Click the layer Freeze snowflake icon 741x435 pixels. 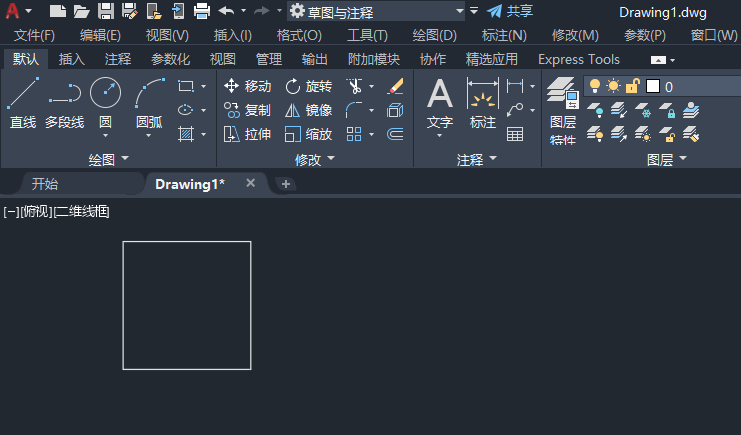point(643,110)
